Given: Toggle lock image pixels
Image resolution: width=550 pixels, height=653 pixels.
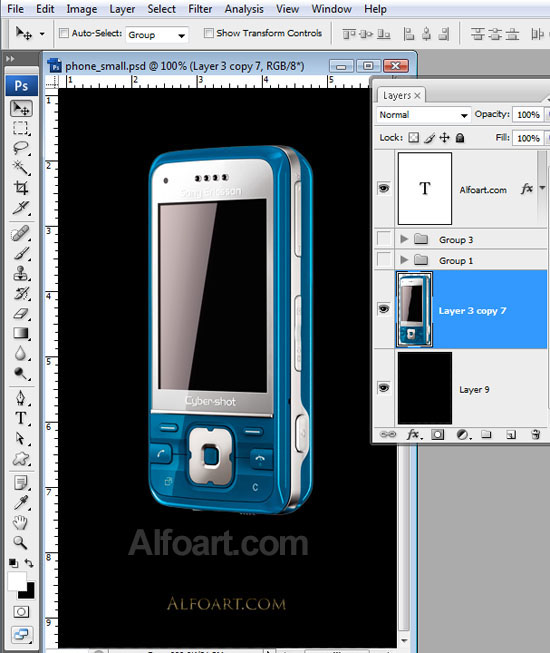Looking at the screenshot, I should pos(430,137).
